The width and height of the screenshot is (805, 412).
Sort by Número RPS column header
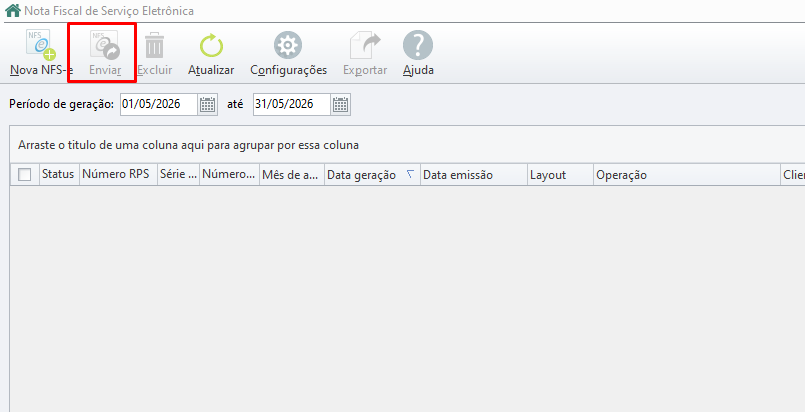pos(118,174)
